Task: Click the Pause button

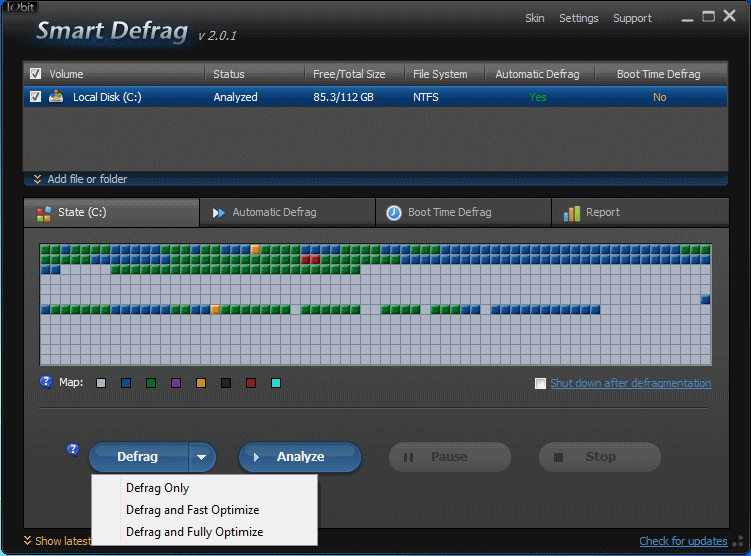Action: click(x=450, y=457)
